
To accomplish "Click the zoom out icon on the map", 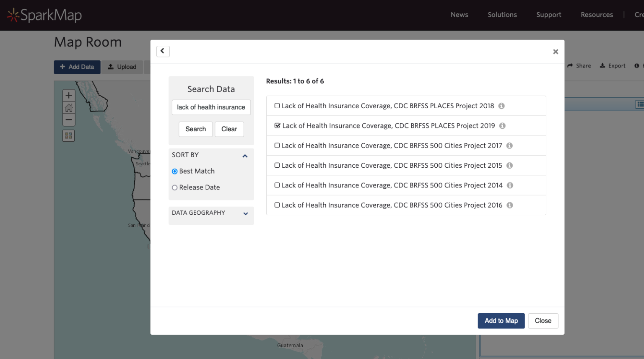I will [68, 120].
